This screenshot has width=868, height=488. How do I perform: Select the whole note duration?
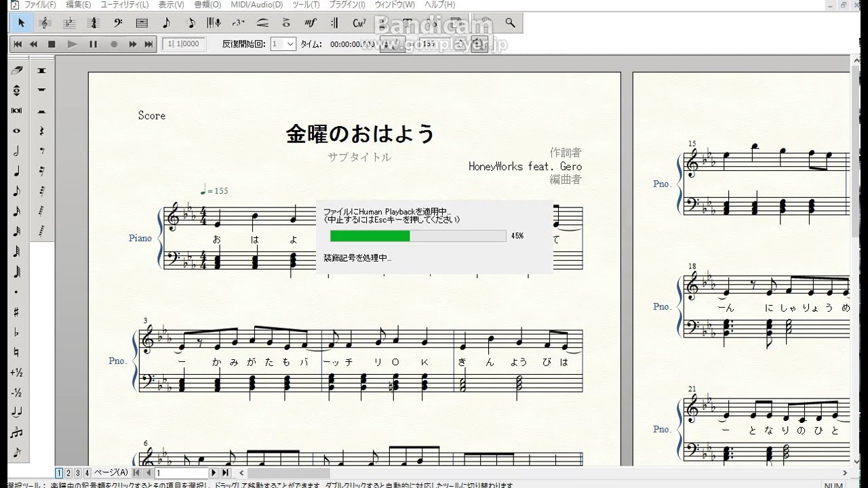coord(17,131)
